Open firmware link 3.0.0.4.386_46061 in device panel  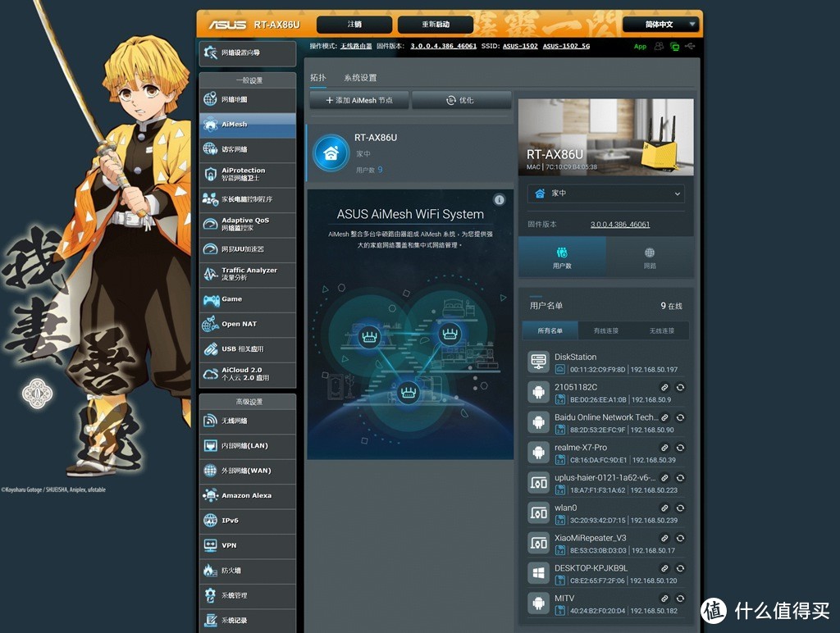[x=620, y=225]
